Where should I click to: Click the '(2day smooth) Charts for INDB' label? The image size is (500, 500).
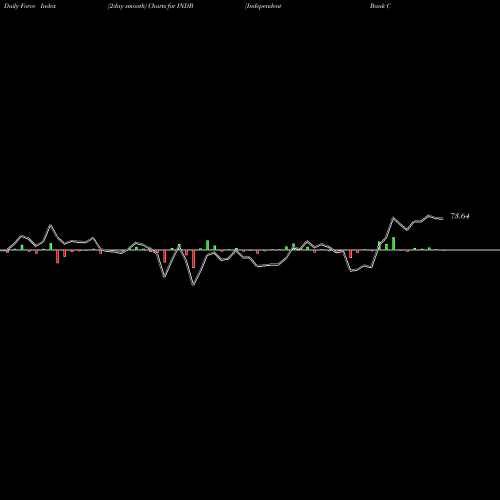[150, 6]
